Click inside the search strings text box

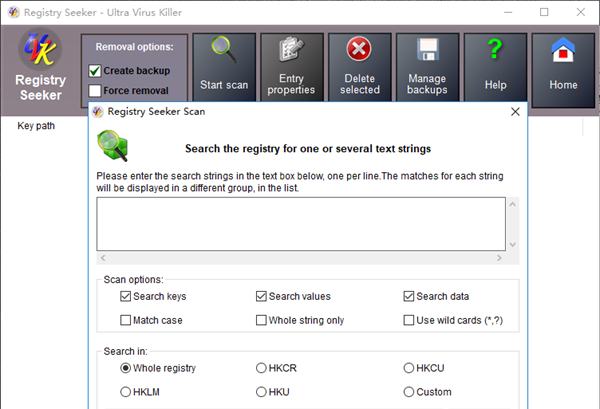point(301,224)
